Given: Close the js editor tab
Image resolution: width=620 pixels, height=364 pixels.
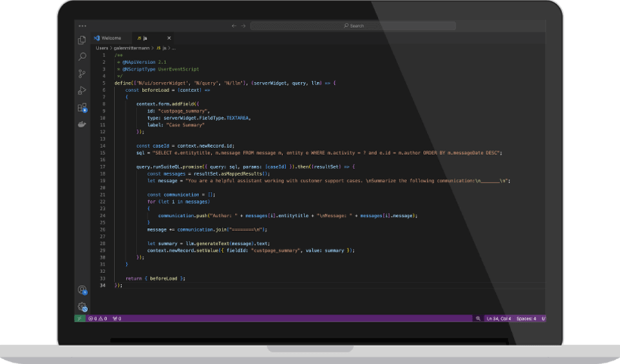Looking at the screenshot, I should [x=169, y=38].
